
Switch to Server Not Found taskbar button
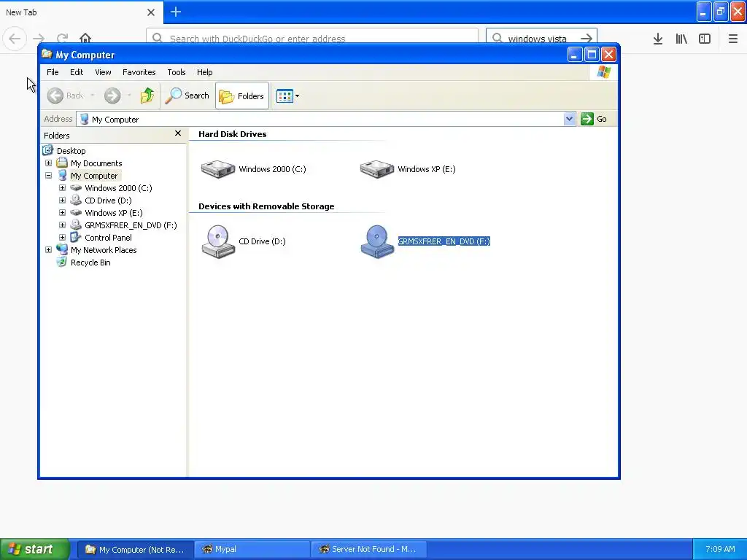(x=368, y=550)
